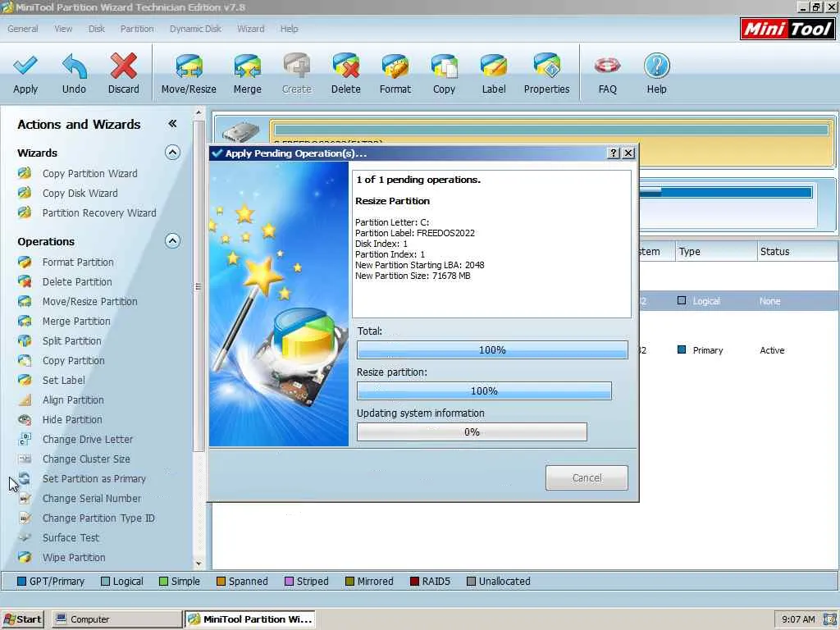Click the Type column header
Viewport: 840px width, 630px height.
715,252
